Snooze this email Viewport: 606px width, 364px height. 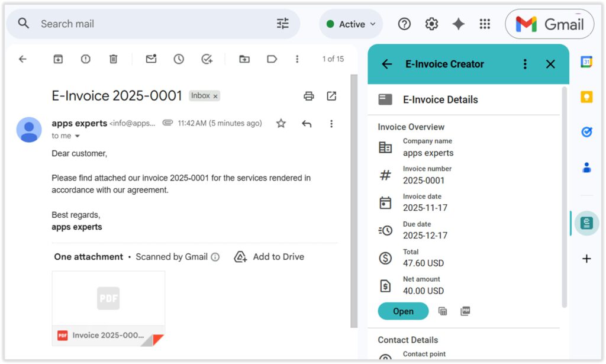tap(179, 59)
